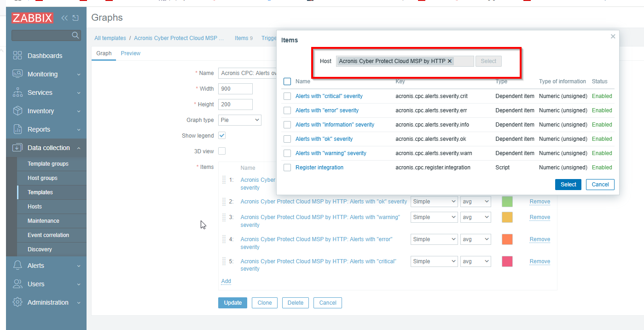The width and height of the screenshot is (644, 330).
Task: Open the avg dropdown for the "ok" severity item
Action: click(x=476, y=202)
